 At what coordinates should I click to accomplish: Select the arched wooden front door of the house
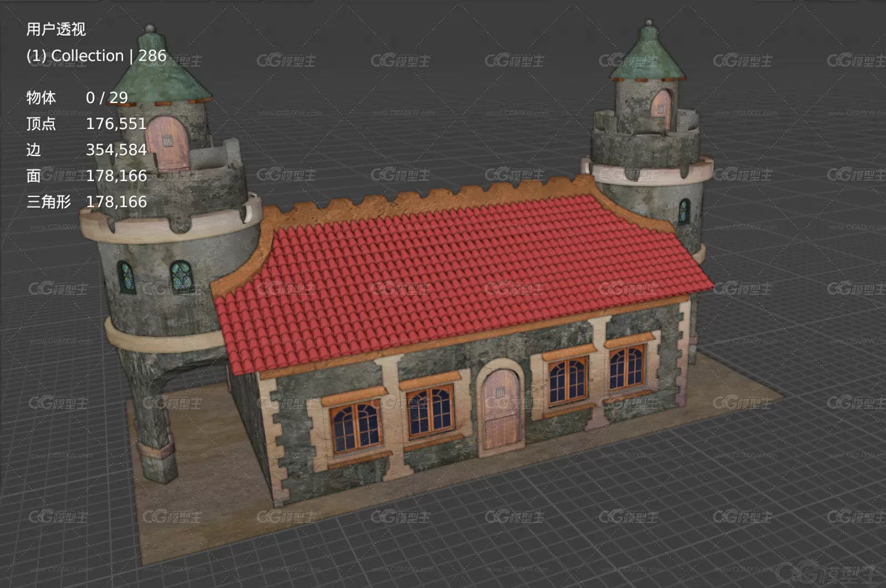(502, 408)
